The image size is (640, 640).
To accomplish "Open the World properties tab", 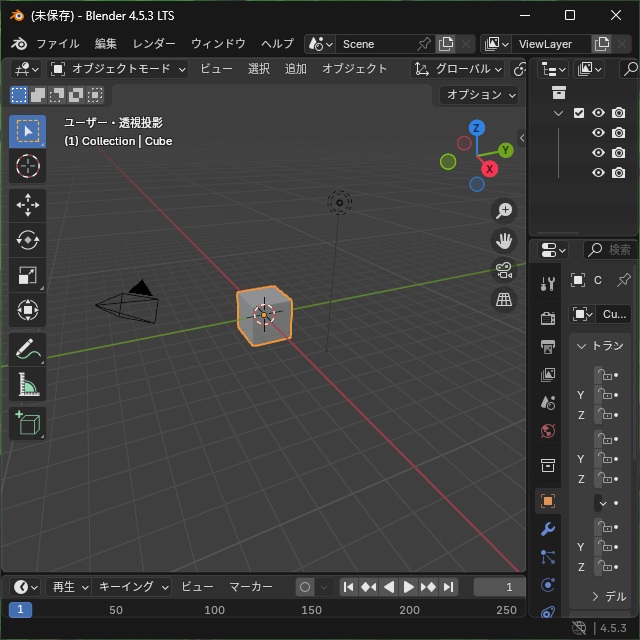I will click(547, 431).
